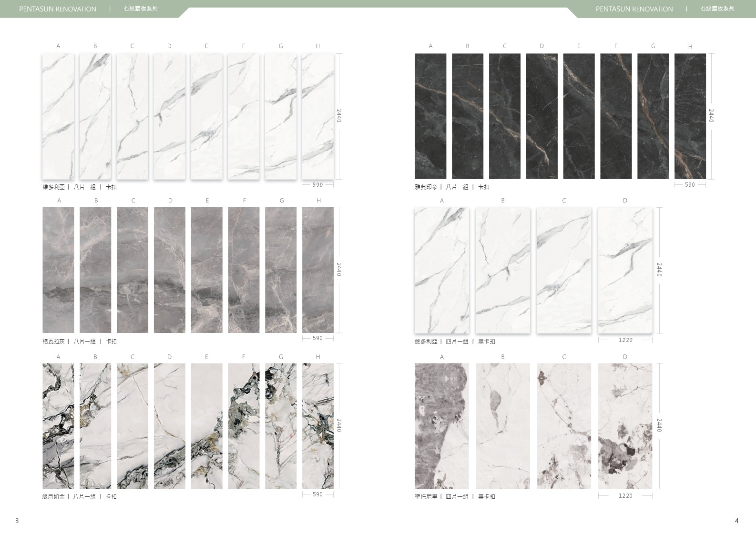Select panel E of the eight-piece 維多利亞 set

point(206,116)
